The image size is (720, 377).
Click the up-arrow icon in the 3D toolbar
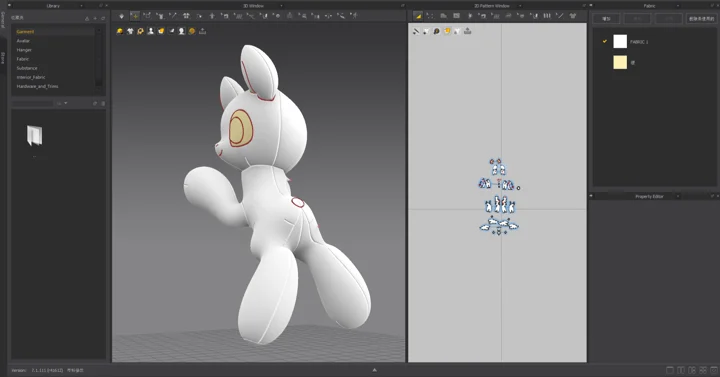[x=212, y=16]
